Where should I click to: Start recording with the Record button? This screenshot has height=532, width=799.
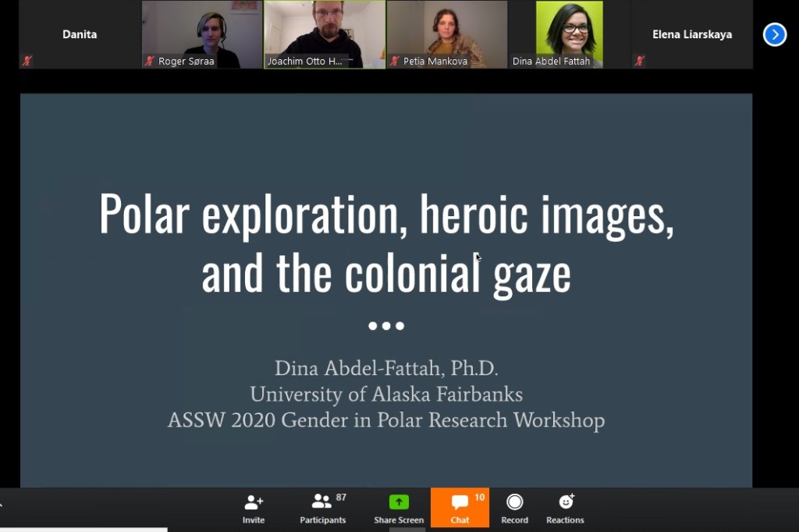click(x=514, y=508)
